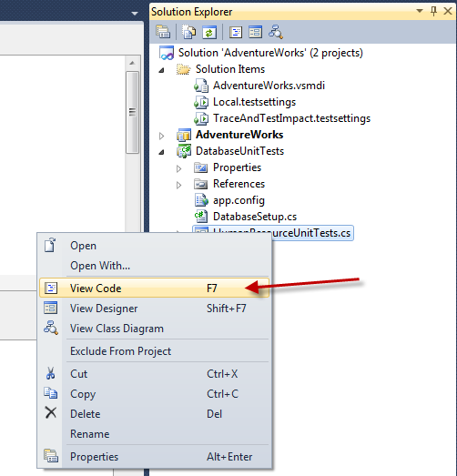Click the Refresh icon in Solution Explorer
The height and width of the screenshot is (476, 457).
(209, 32)
